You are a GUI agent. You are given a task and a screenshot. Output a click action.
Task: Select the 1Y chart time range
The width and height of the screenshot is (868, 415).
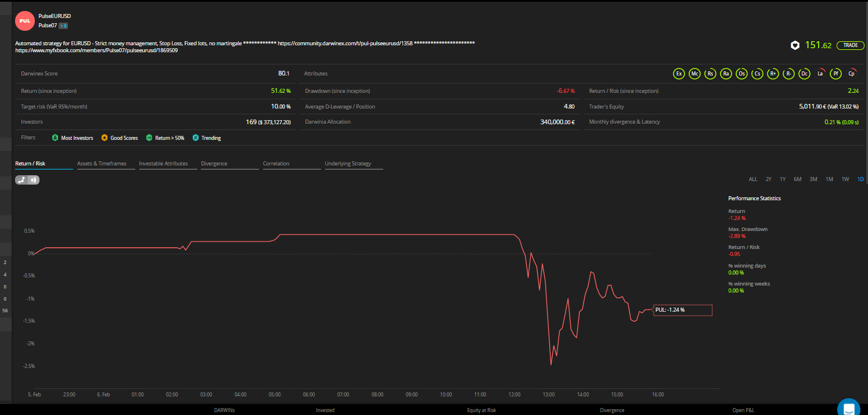[783, 179]
